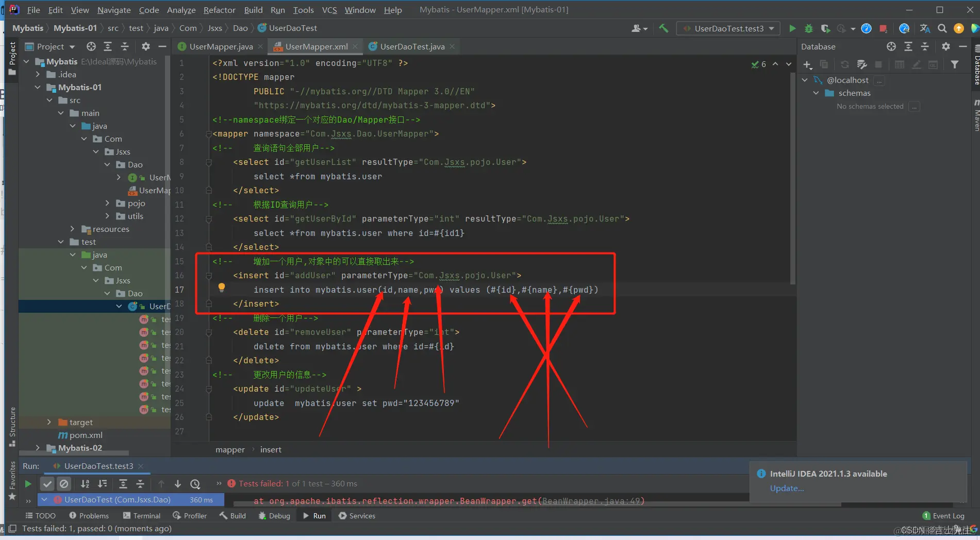This screenshot has height=540, width=980.
Task: Click the orange update arrow icon
Action: click(959, 28)
